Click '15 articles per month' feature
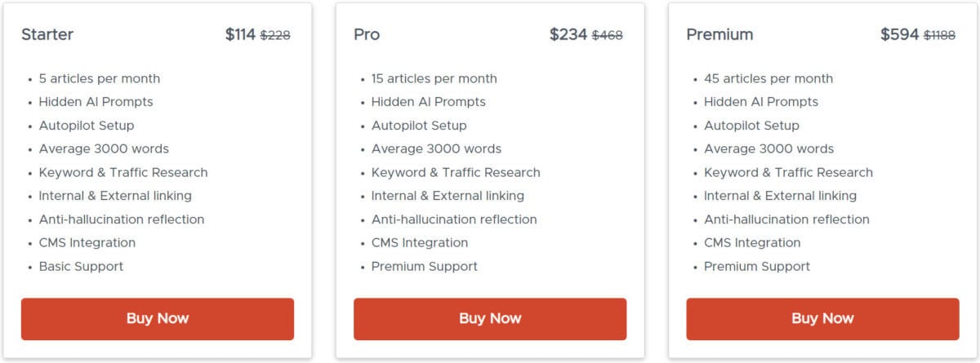 click(434, 79)
